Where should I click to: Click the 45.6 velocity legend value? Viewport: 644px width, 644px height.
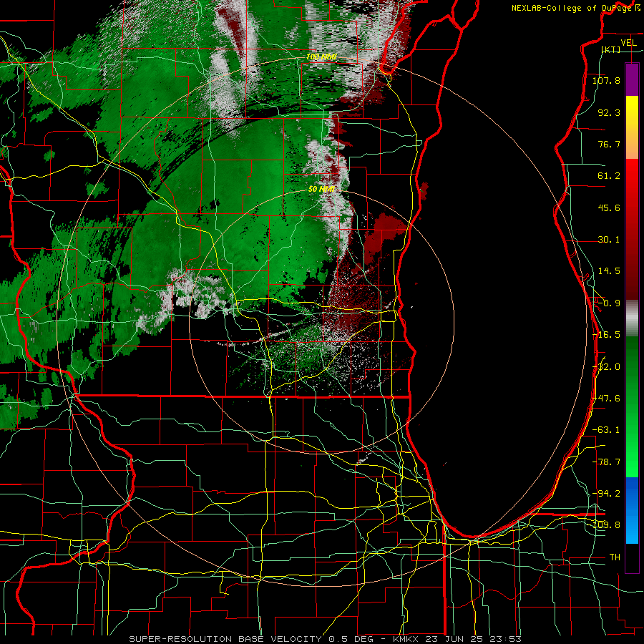point(609,208)
